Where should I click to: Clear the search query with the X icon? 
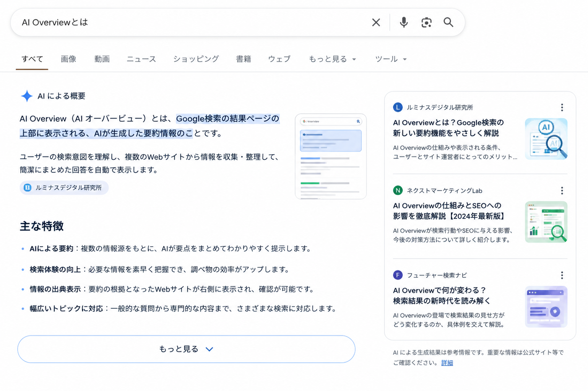click(x=376, y=23)
